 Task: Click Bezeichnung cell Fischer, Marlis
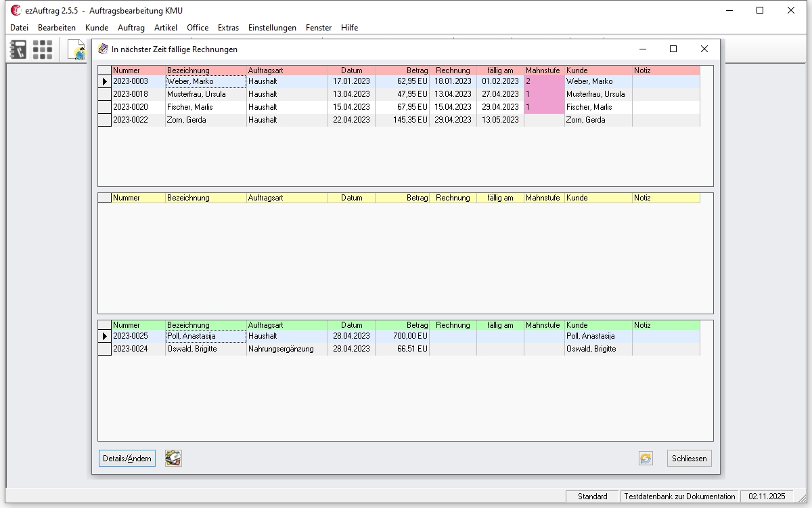click(206, 107)
